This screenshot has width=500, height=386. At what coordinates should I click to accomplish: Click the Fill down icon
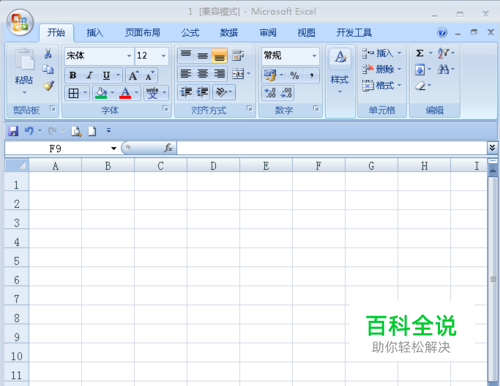pyautogui.click(x=420, y=70)
